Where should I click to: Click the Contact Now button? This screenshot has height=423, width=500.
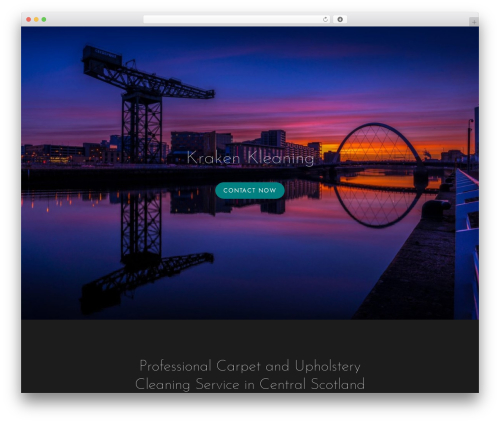(x=250, y=190)
